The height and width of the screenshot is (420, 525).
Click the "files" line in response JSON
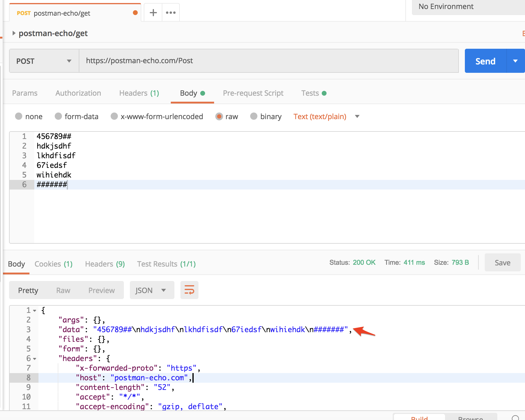[x=84, y=339]
